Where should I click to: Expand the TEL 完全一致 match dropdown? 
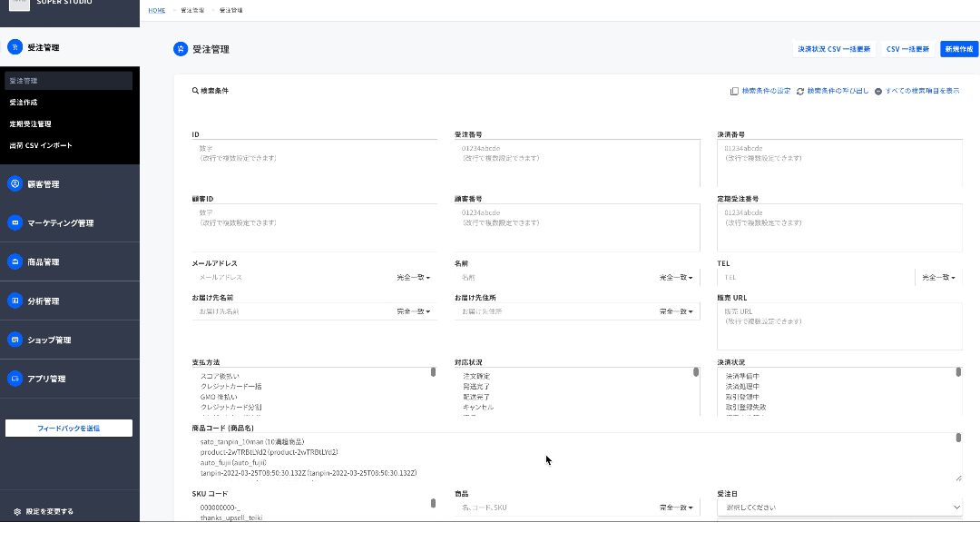938,277
